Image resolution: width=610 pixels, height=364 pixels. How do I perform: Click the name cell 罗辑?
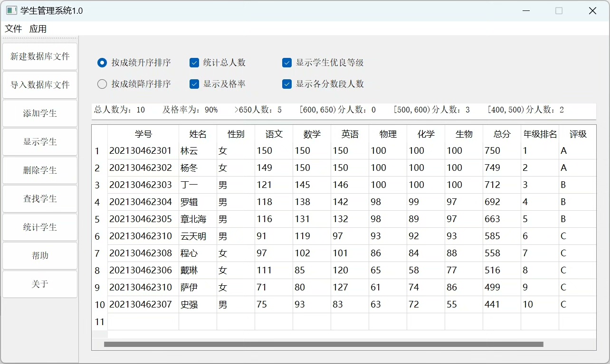coord(197,202)
